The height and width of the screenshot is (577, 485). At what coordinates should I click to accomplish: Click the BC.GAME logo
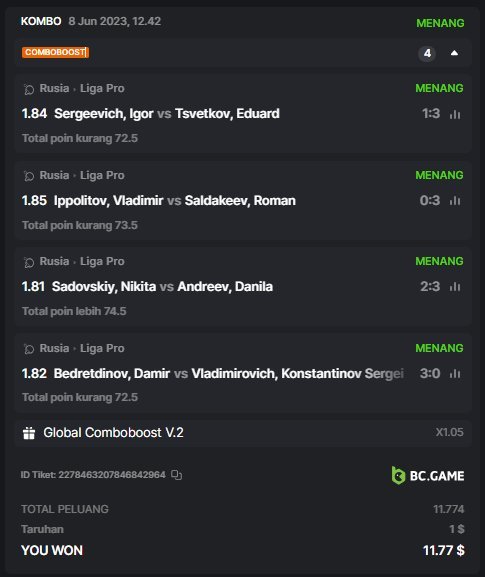[x=428, y=475]
